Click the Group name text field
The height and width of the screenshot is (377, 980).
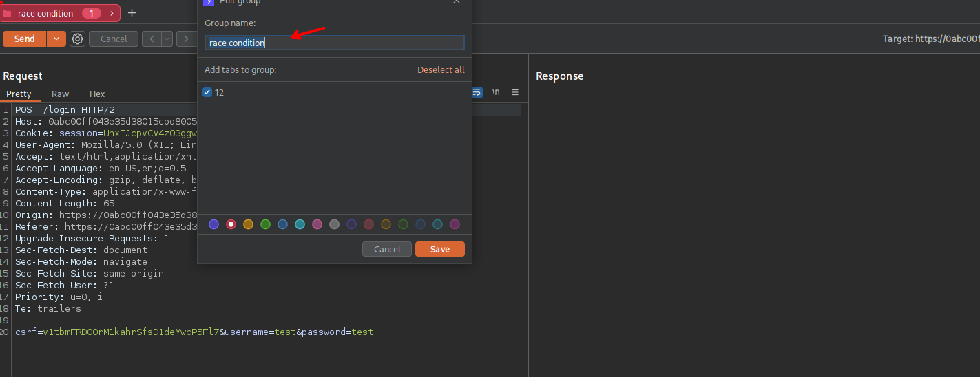tap(335, 43)
